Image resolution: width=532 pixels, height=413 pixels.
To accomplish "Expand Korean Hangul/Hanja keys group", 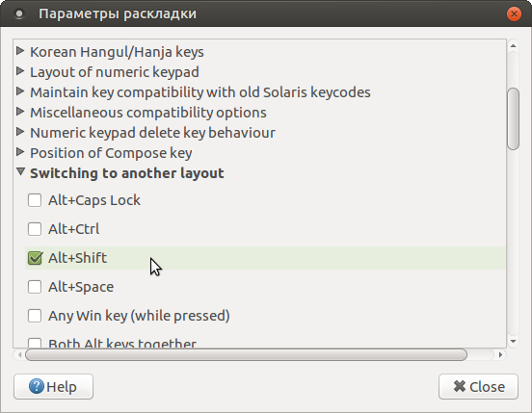I will pos(20,51).
